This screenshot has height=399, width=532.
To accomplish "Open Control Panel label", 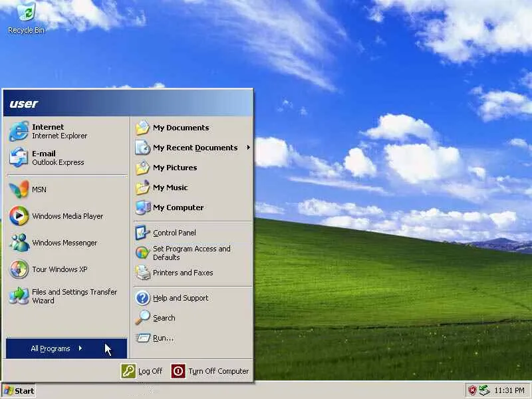I will [174, 233].
